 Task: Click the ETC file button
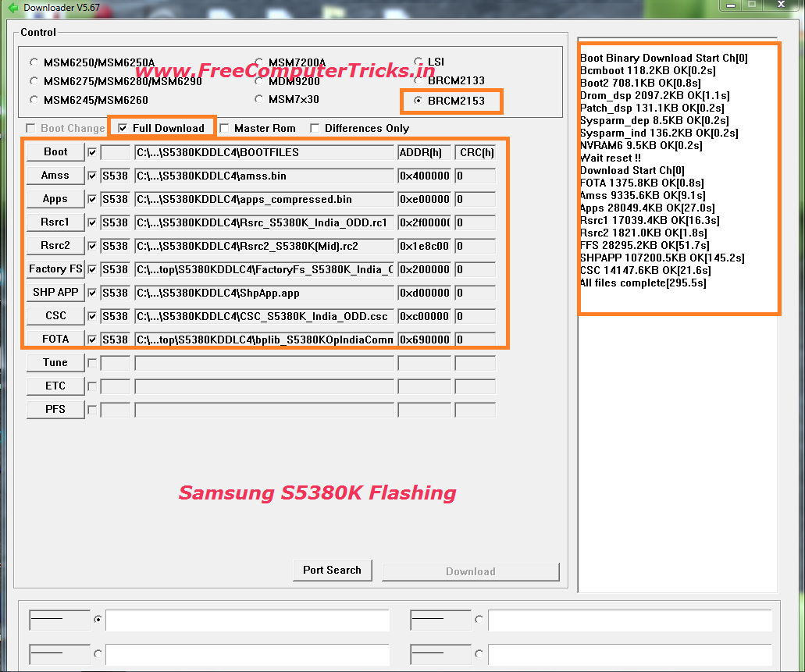(x=55, y=386)
